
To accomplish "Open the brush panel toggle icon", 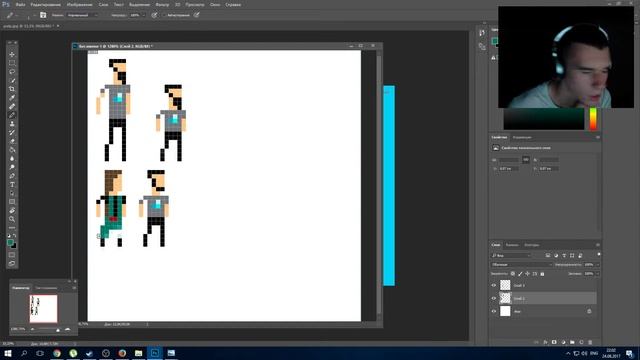I will pos(43,15).
